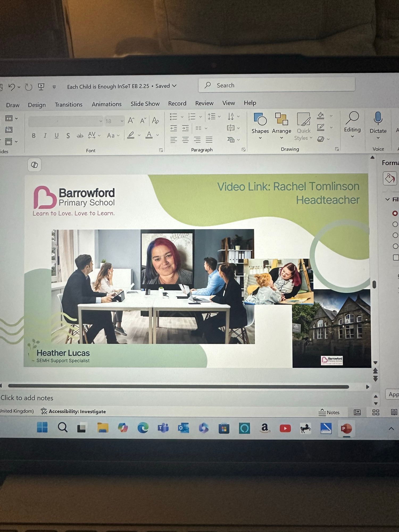Click the Redo icon in title bar
Viewport: 399px width, 532px height.
tap(28, 87)
